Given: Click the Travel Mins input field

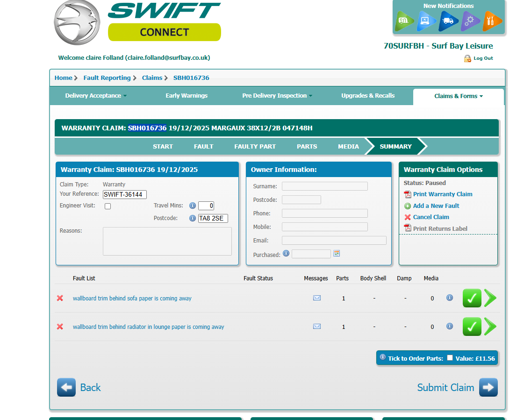Looking at the screenshot, I should 206,206.
